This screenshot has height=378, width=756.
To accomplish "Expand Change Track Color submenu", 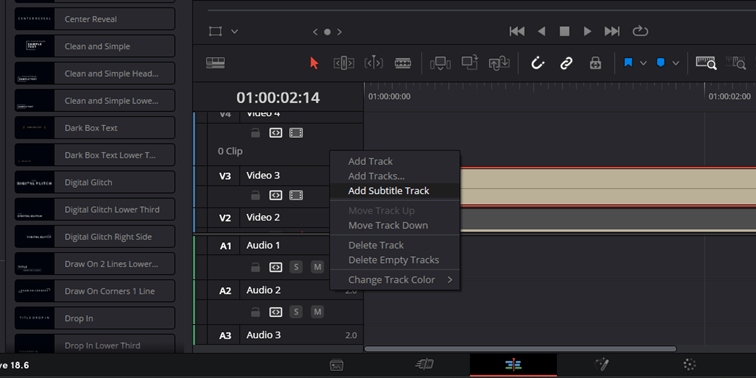I will pos(395,280).
